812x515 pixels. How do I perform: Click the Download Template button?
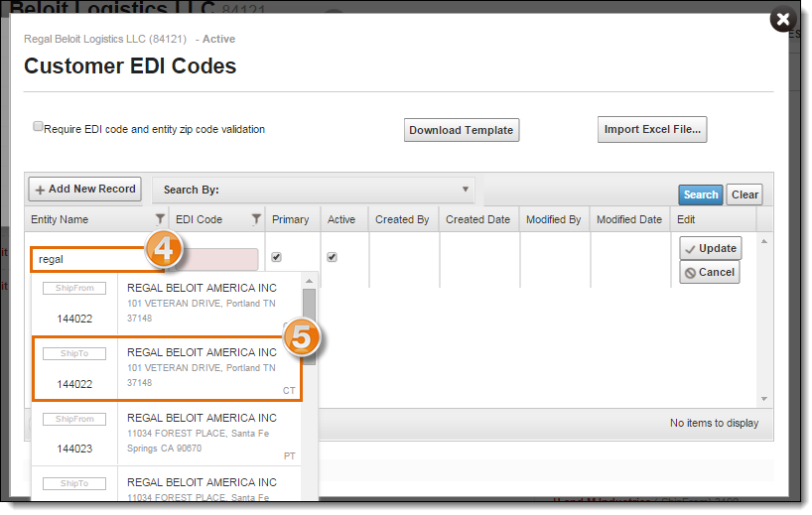point(461,130)
